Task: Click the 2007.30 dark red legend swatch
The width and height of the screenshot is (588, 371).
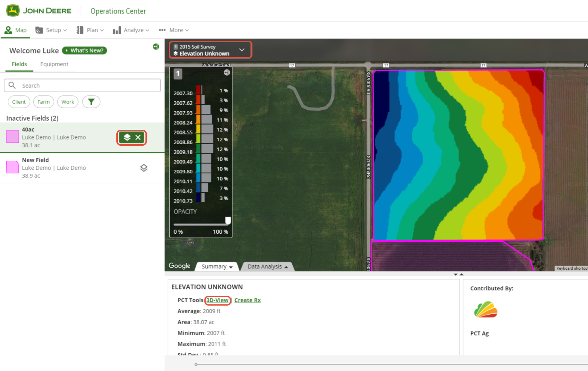Action: [198, 90]
